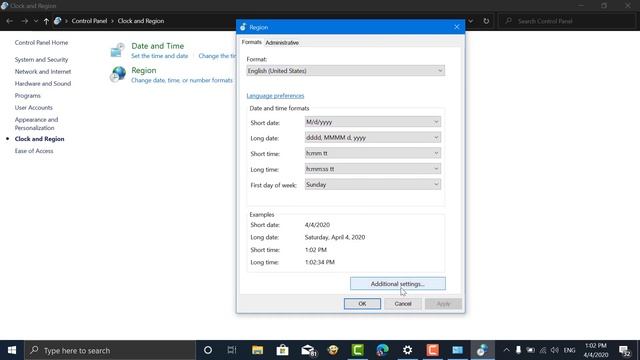640x360 pixels.
Task: Open the volume tray icon
Action: [x=555, y=350]
